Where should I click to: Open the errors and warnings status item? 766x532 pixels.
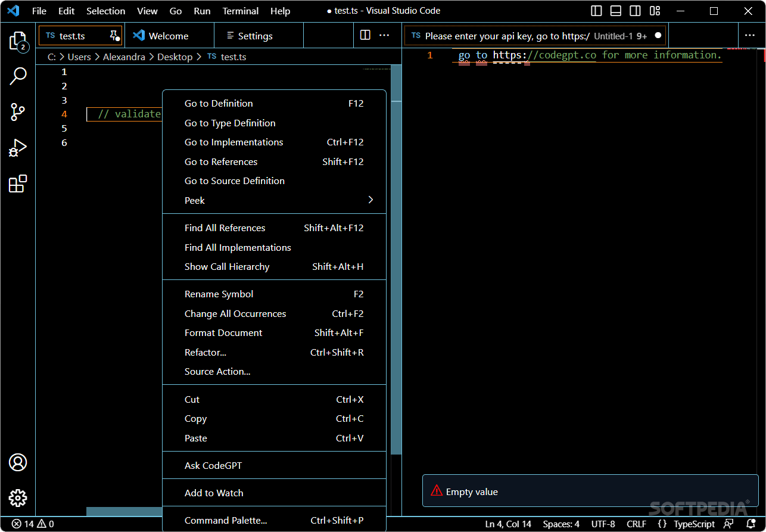pos(33,524)
